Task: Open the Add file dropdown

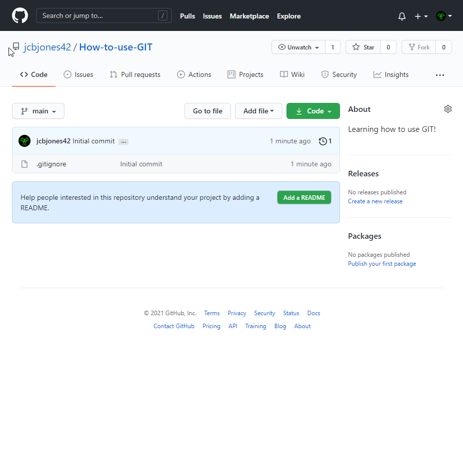Action: pos(258,111)
